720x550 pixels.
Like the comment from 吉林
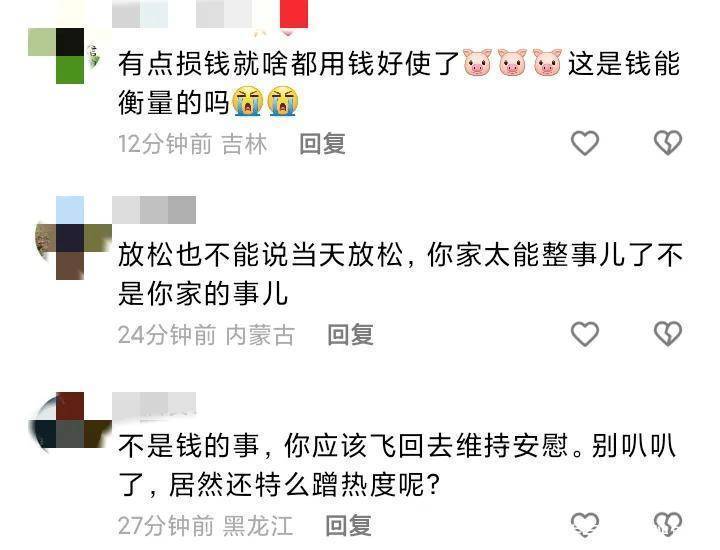585,143
